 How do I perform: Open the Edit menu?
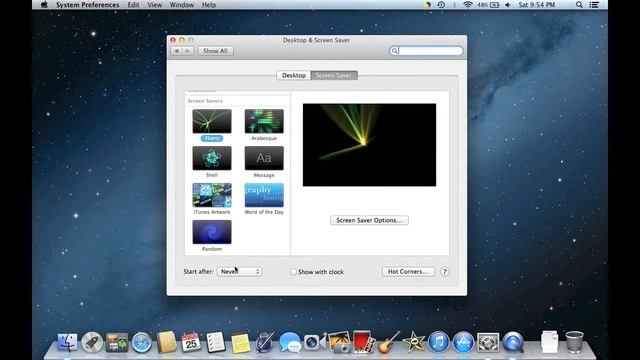tap(133, 5)
